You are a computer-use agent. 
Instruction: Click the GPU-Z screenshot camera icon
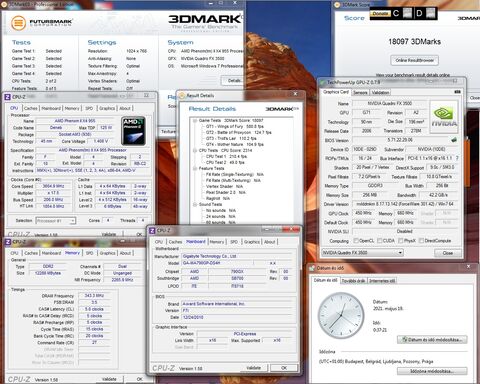(x=457, y=92)
